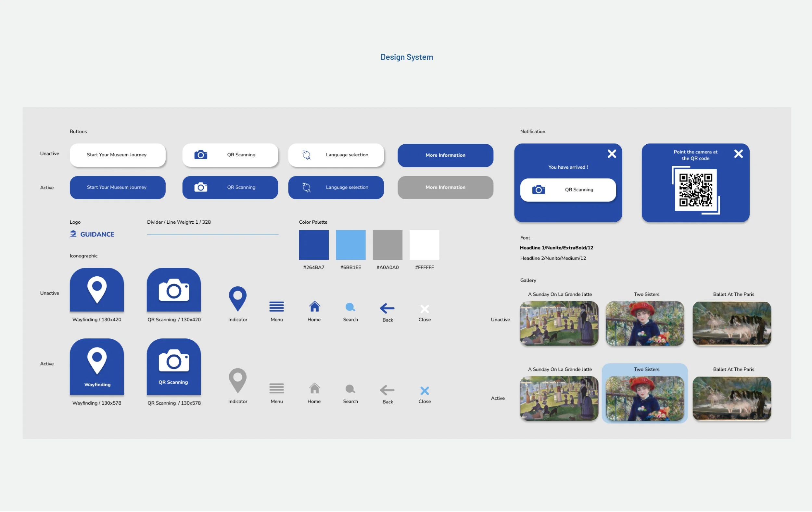Pick the #264BA7 dark blue swatch

(314, 245)
